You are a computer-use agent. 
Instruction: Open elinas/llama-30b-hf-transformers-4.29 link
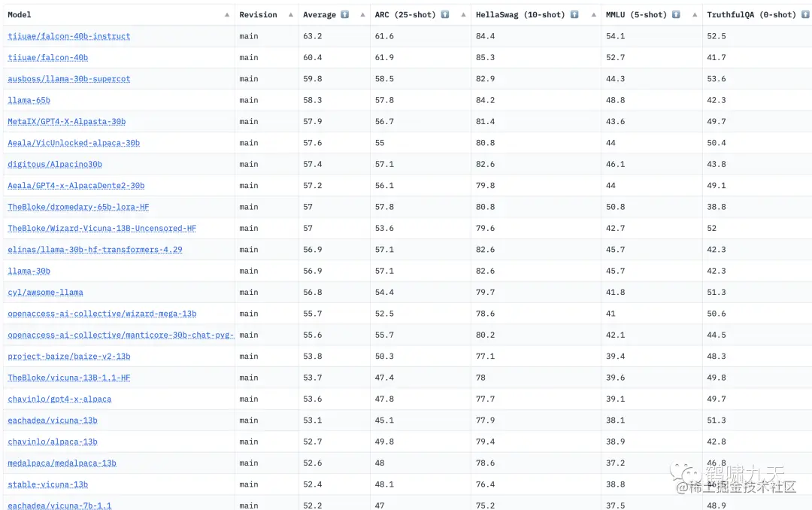95,250
